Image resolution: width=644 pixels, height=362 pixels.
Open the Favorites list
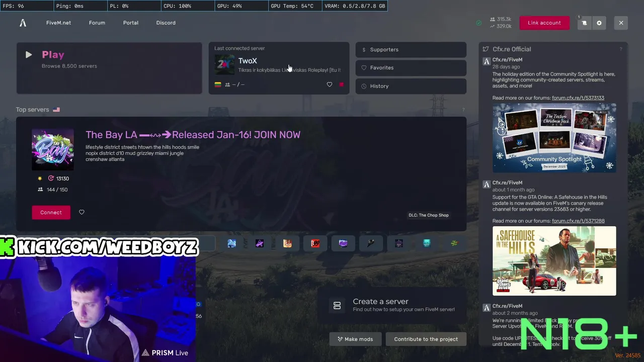click(411, 68)
